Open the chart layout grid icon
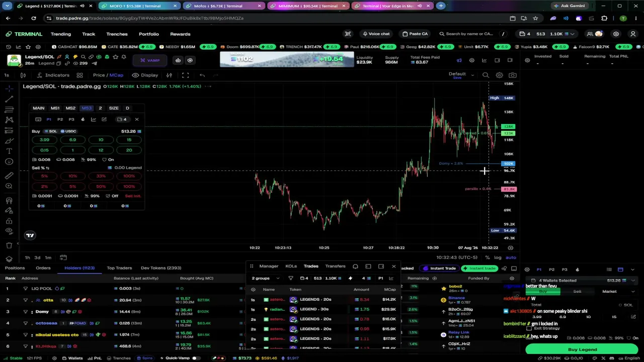This screenshot has width=644, height=362. [x=79, y=75]
